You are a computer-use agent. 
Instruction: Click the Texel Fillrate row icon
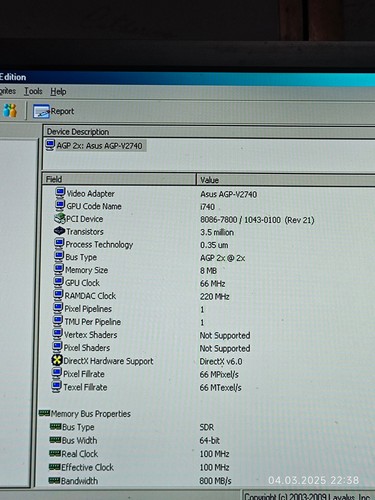(56, 386)
